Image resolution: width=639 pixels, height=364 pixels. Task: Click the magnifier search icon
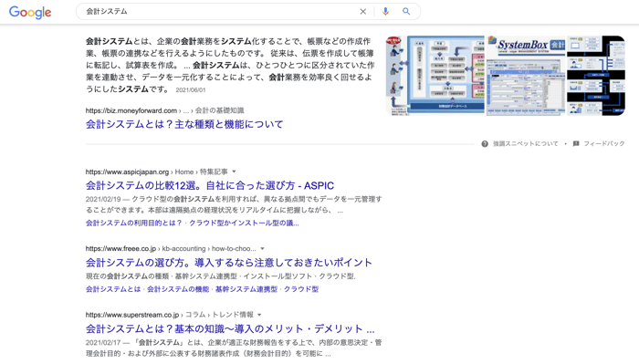tap(406, 11)
